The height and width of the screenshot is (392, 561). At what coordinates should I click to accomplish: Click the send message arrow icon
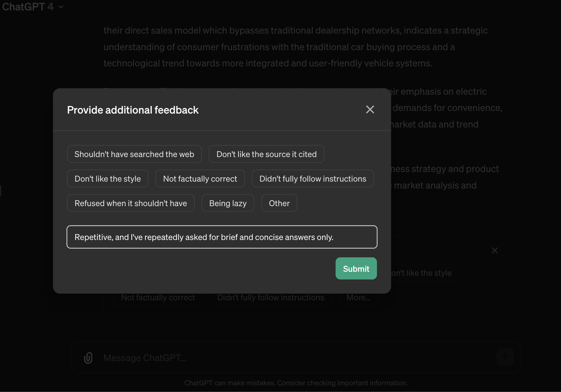point(505,357)
